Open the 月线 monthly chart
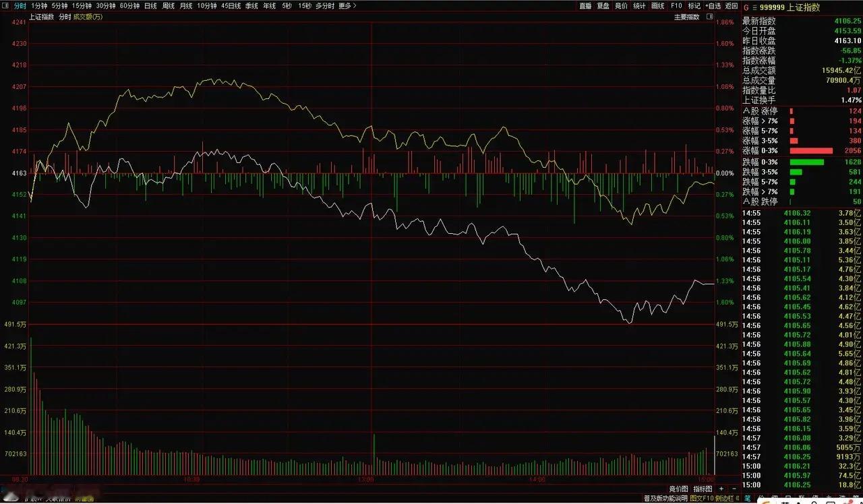Image resolution: width=863 pixels, height=504 pixels. (x=186, y=5)
